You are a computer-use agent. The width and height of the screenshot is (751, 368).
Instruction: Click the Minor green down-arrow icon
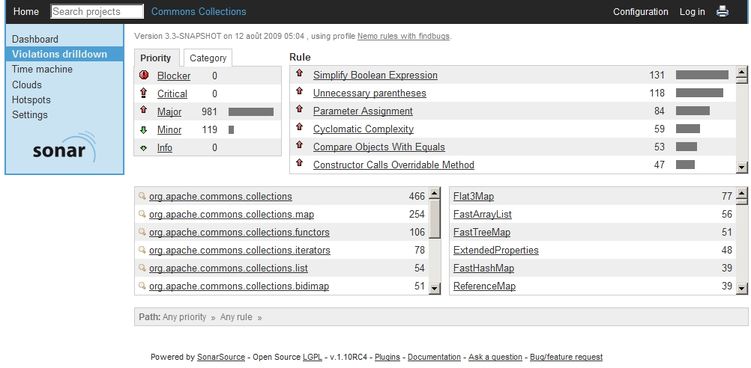[x=143, y=130]
